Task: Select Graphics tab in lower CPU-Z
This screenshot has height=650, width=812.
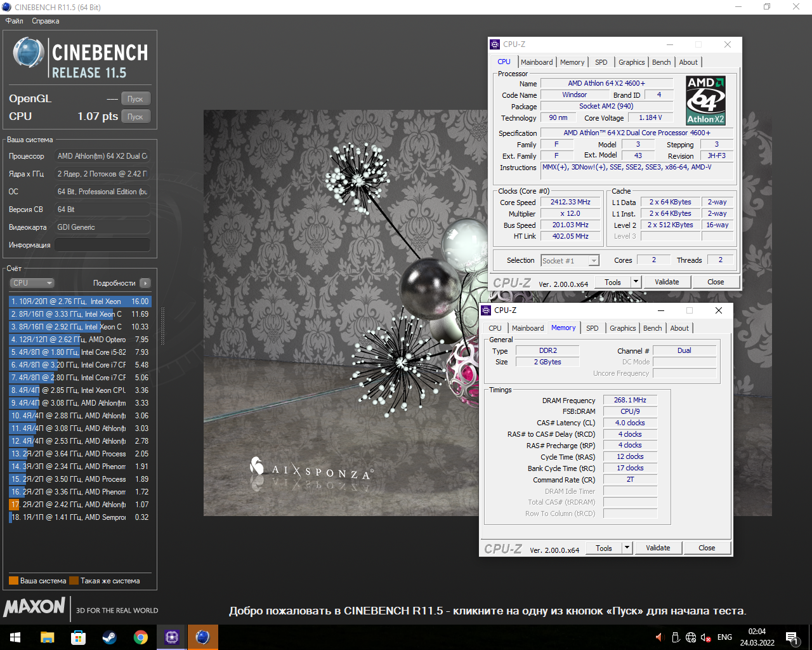Action: [x=623, y=328]
